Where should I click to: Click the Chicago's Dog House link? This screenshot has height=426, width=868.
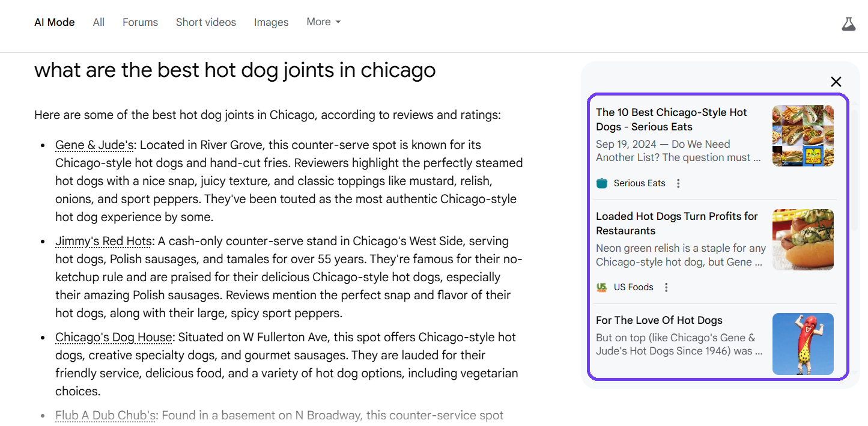click(x=114, y=337)
